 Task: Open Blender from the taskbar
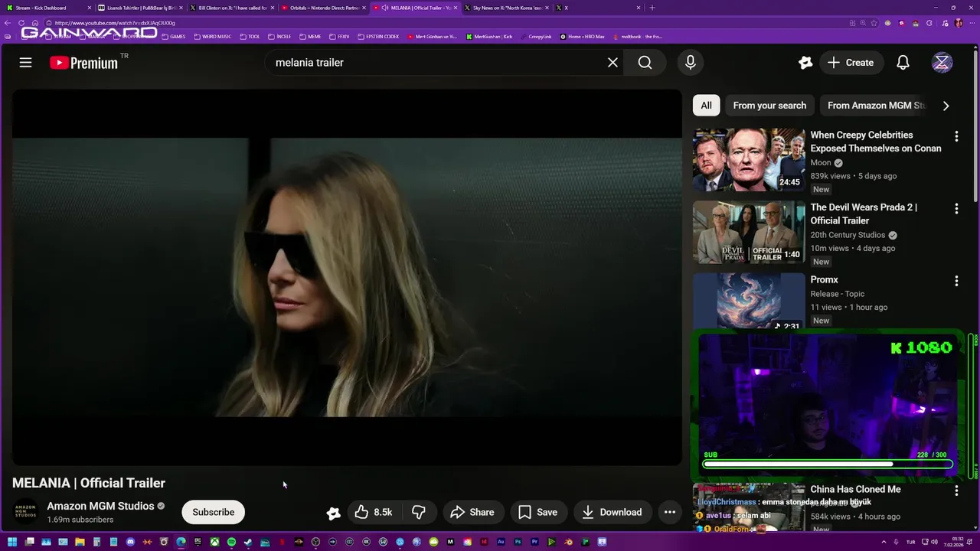point(568,542)
